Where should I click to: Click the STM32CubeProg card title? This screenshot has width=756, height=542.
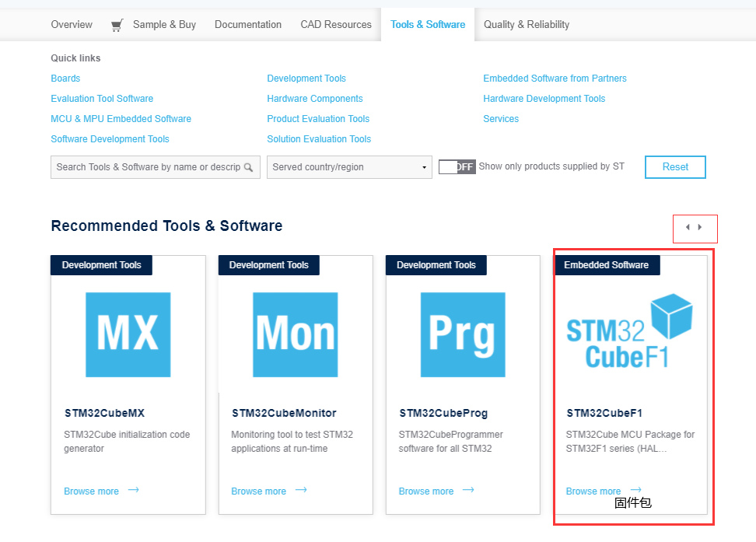(443, 413)
